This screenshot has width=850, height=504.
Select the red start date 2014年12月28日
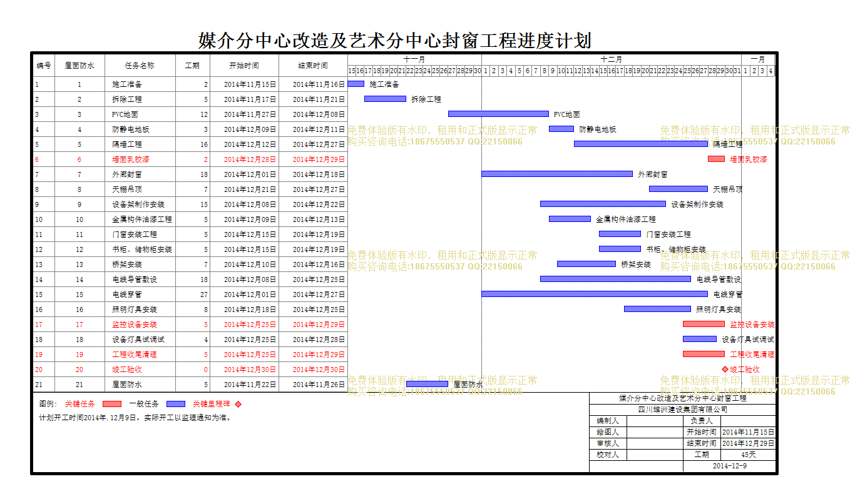tap(244, 159)
